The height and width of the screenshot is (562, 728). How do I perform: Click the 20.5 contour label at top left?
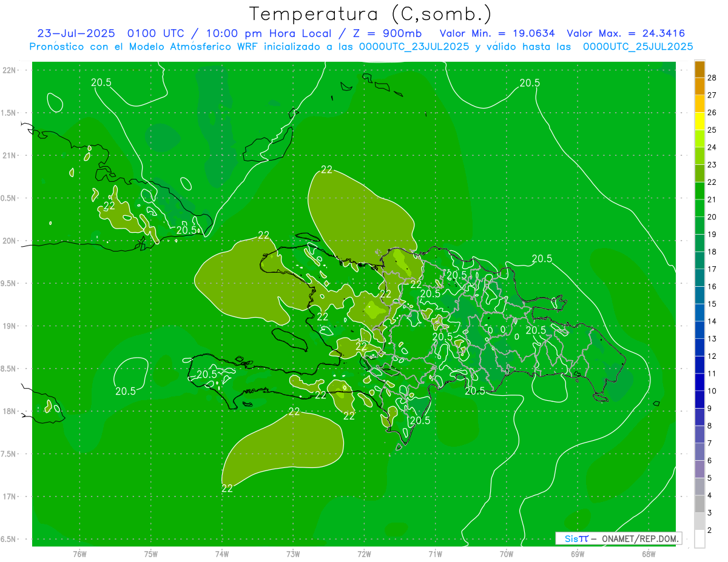[x=101, y=83]
